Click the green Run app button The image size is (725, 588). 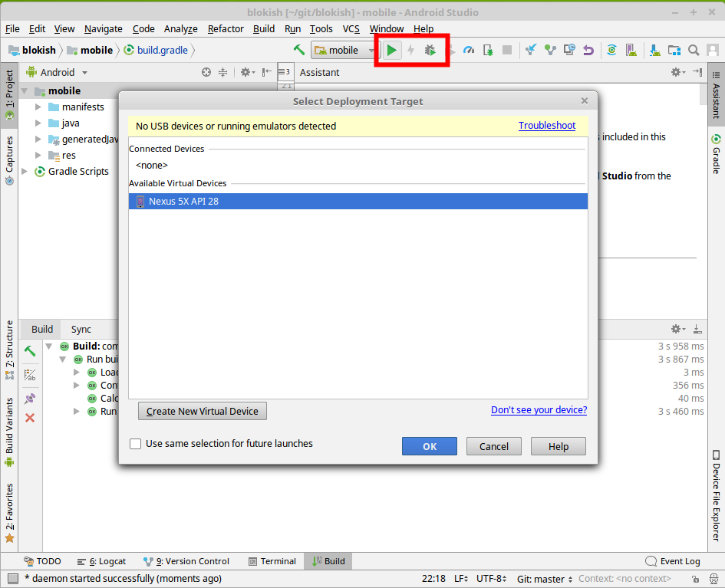coord(391,51)
